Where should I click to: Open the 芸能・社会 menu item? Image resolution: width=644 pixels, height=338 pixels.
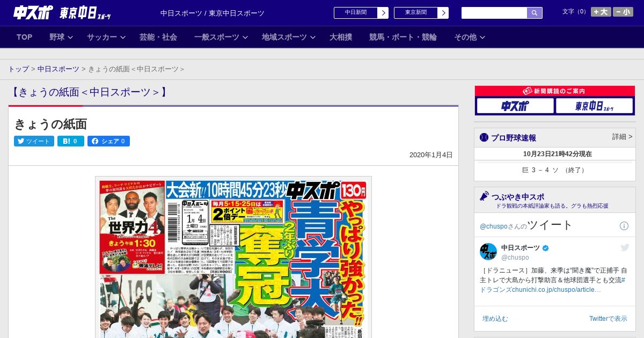click(x=158, y=37)
